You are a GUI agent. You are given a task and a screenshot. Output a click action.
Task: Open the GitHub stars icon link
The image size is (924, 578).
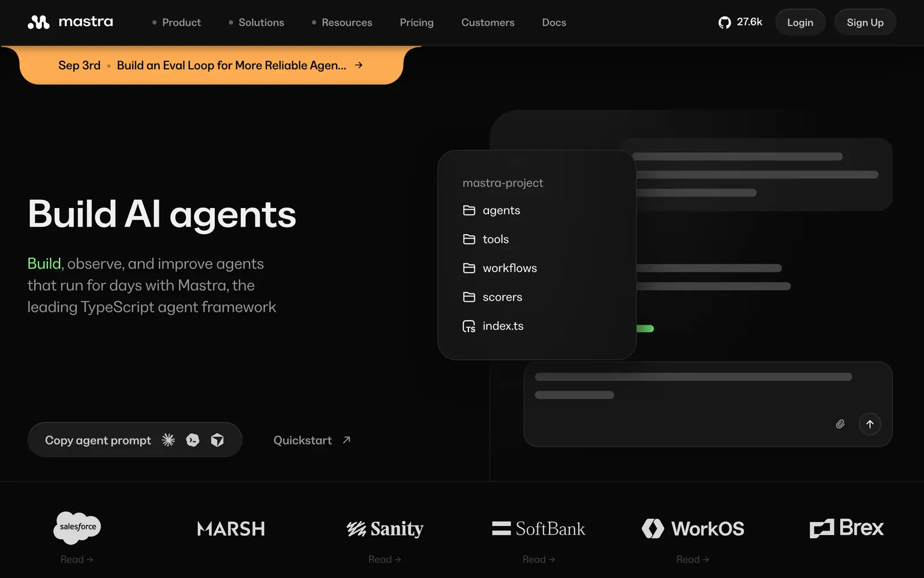pos(724,23)
